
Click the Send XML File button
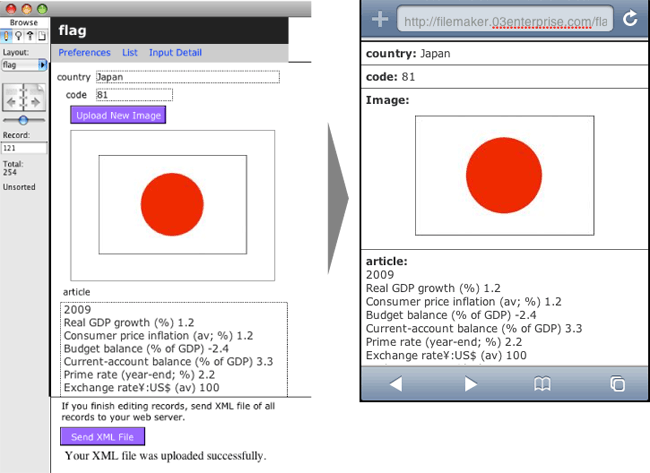click(102, 437)
